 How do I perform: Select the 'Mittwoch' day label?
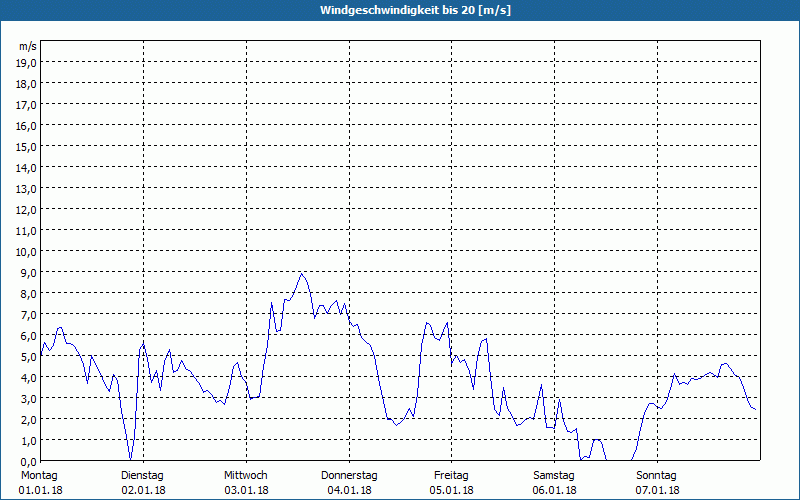(246, 476)
